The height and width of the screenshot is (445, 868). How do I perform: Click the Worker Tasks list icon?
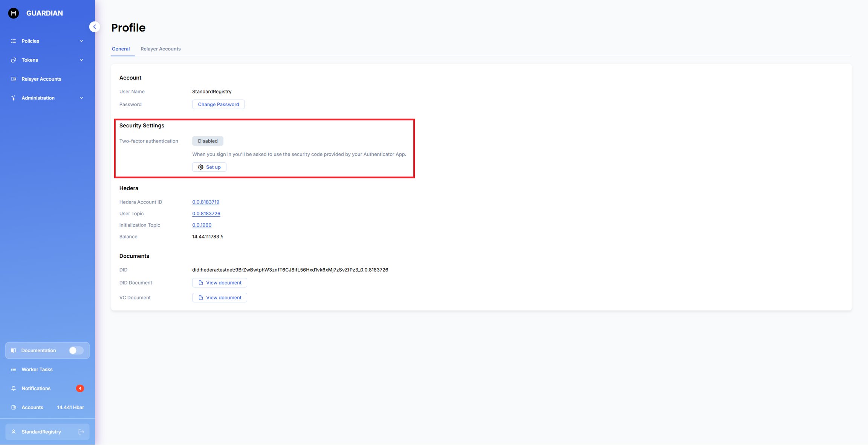pos(14,370)
